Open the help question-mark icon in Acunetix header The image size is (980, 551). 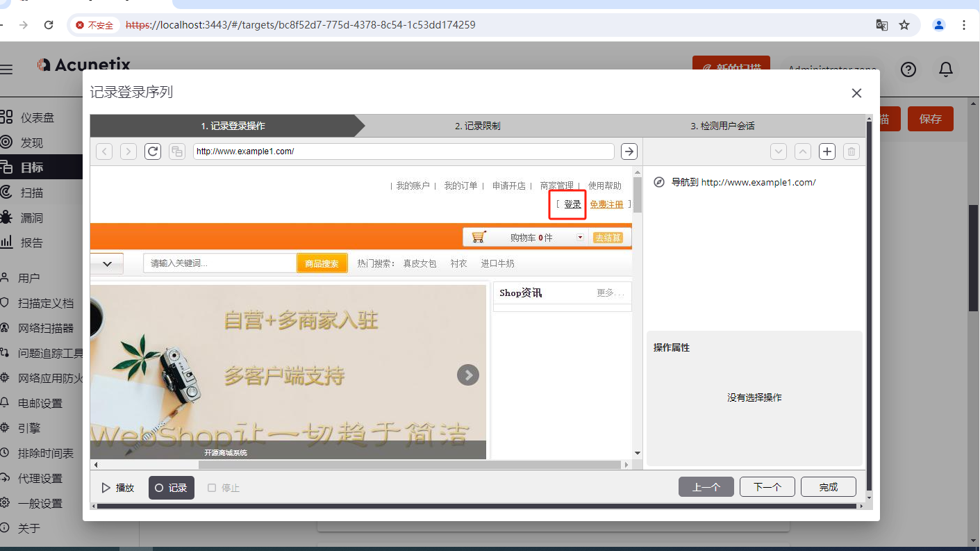908,69
